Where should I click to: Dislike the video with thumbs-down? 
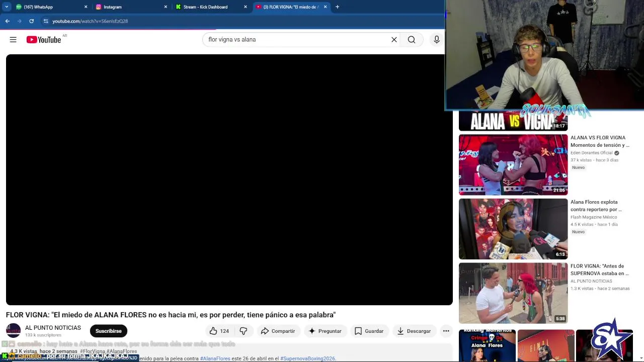click(x=244, y=331)
